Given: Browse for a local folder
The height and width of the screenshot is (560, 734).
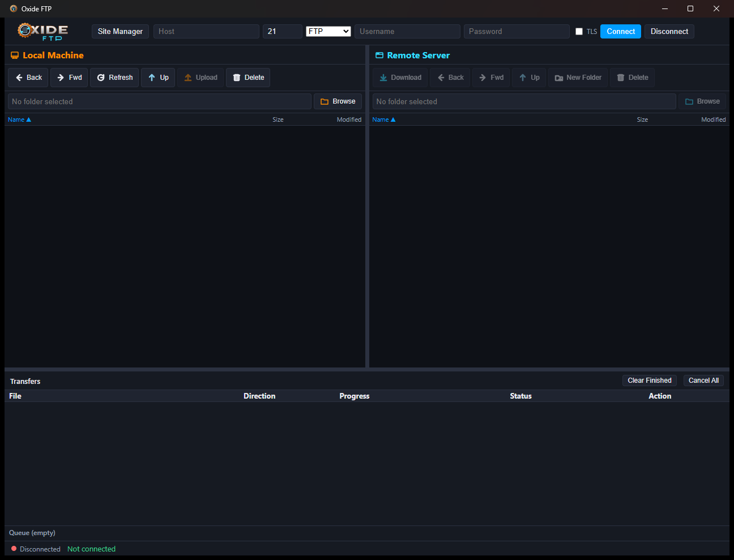Looking at the screenshot, I should click(338, 101).
